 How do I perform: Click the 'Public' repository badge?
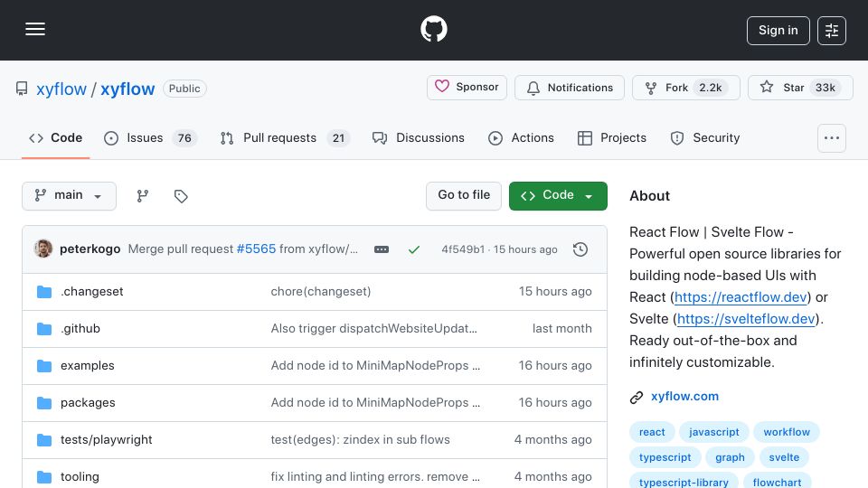(184, 89)
